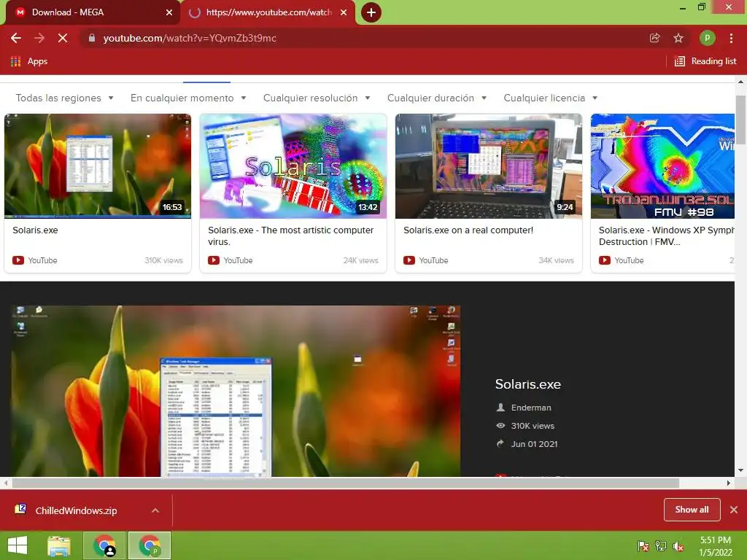This screenshot has width=747, height=560.
Task: Select the youtube.com/watch tab
Action: (268, 12)
